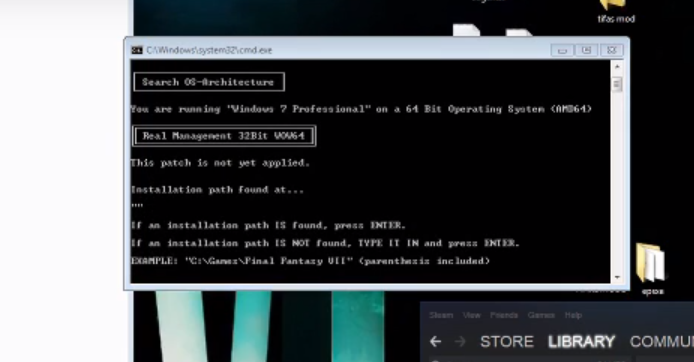
Task: Maximize the cmd.exe window
Action: tap(586, 50)
